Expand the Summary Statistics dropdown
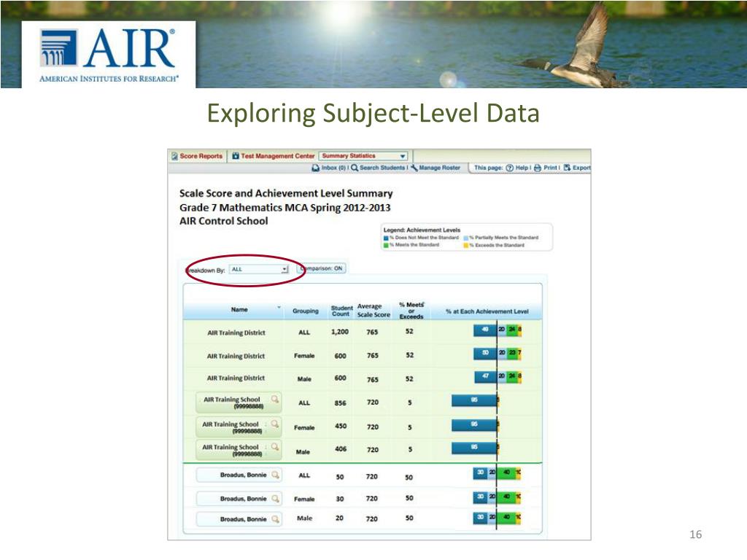This screenshot has width=747, height=560. [x=363, y=156]
